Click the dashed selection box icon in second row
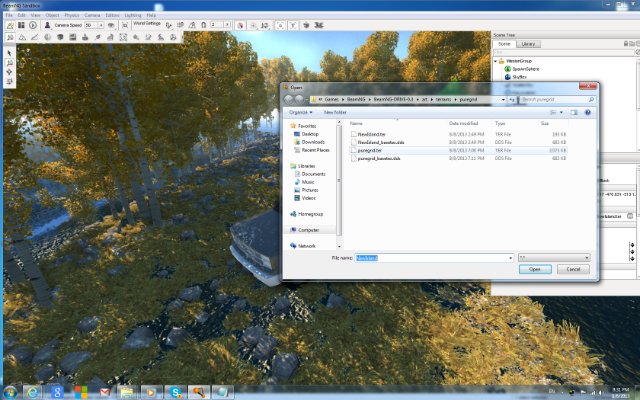 click(x=123, y=37)
